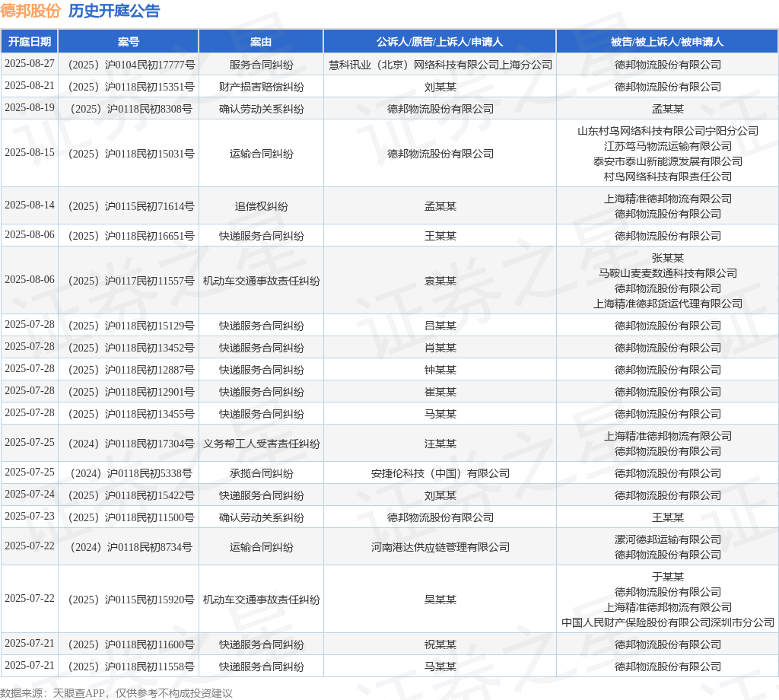Select case number (2025)沪0117民初11557号
779x700 pixels.
pos(131,281)
